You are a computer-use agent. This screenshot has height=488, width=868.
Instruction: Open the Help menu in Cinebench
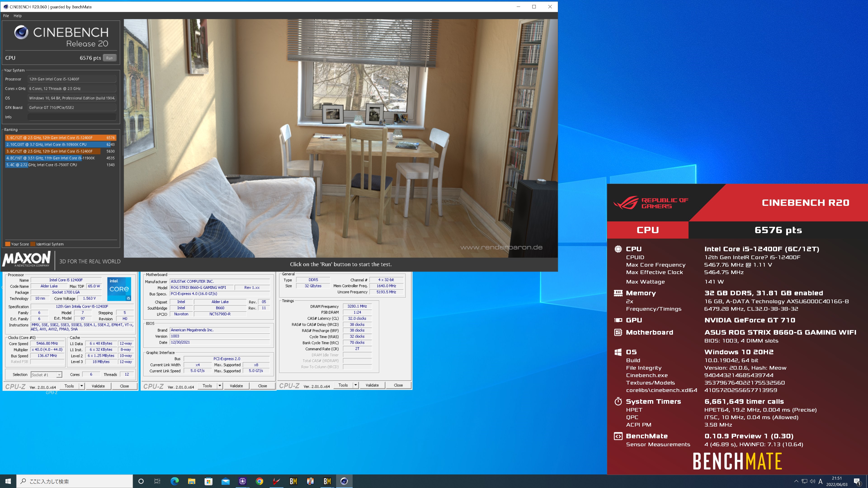click(18, 16)
